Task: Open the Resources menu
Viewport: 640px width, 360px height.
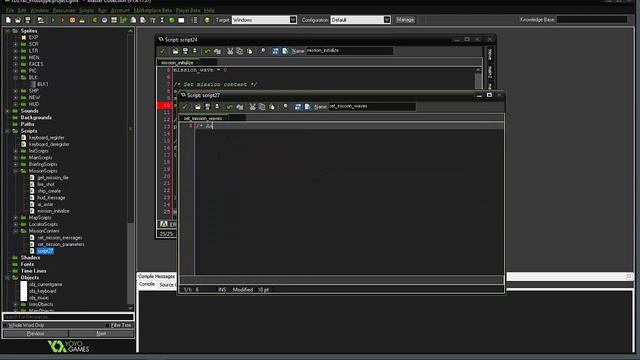Action: pos(64,10)
